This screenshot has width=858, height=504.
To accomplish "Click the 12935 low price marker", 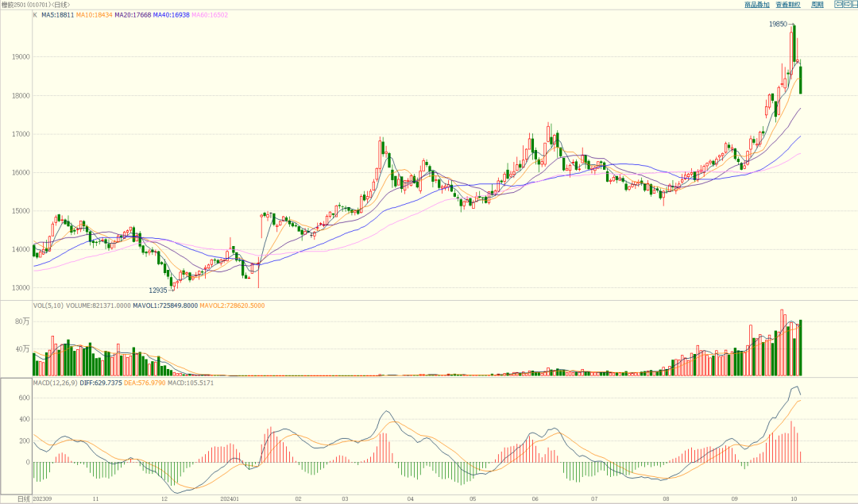I will click(x=158, y=290).
